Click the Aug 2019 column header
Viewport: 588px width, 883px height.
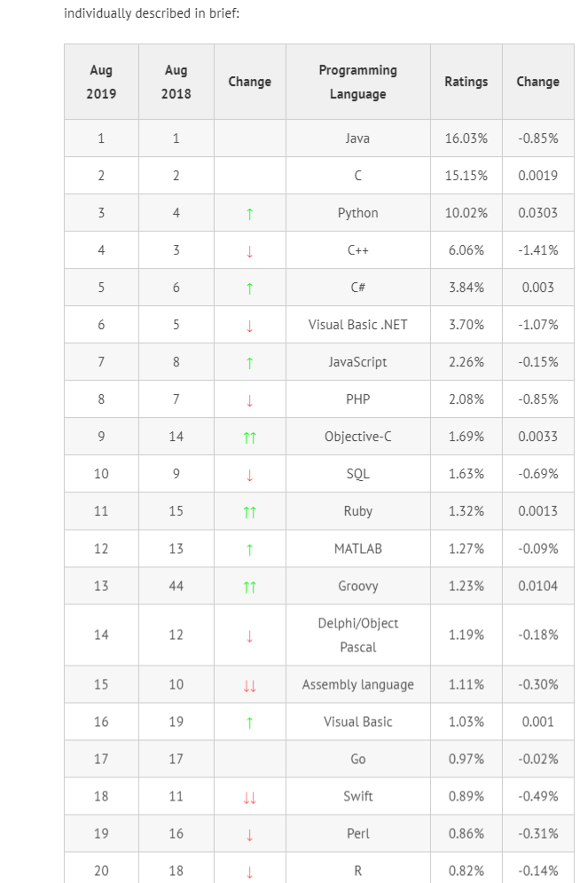[101, 82]
